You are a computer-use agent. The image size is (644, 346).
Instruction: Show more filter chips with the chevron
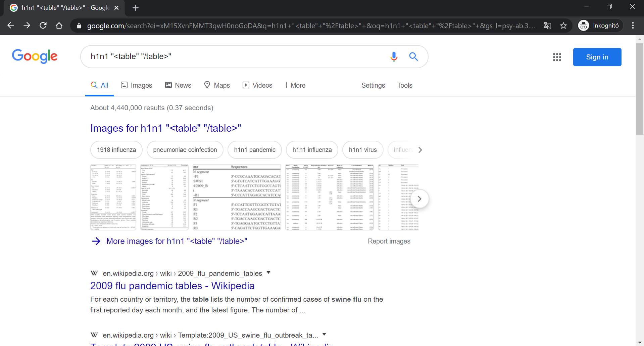[420, 150]
